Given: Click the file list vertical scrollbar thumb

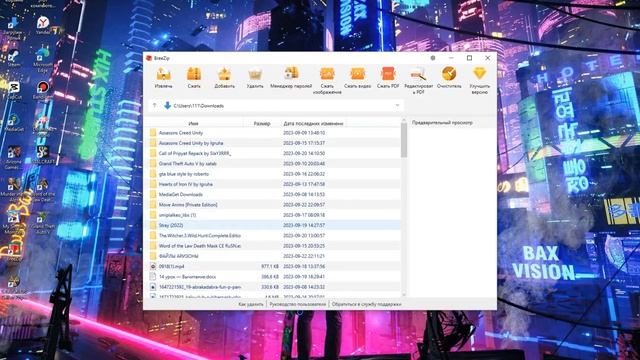Looking at the screenshot, I should point(404,140).
